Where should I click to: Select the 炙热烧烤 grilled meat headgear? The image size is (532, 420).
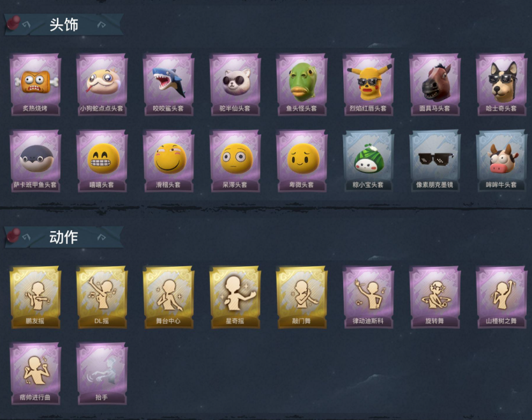35,84
